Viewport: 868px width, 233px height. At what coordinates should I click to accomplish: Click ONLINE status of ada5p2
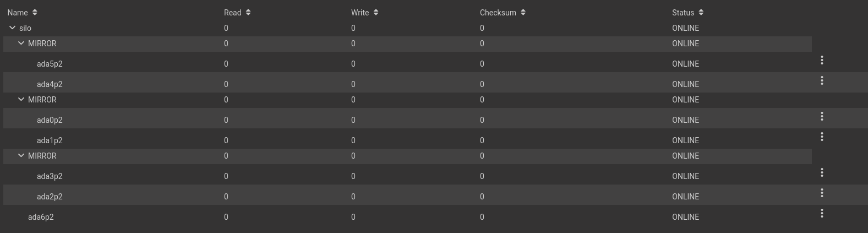point(685,64)
